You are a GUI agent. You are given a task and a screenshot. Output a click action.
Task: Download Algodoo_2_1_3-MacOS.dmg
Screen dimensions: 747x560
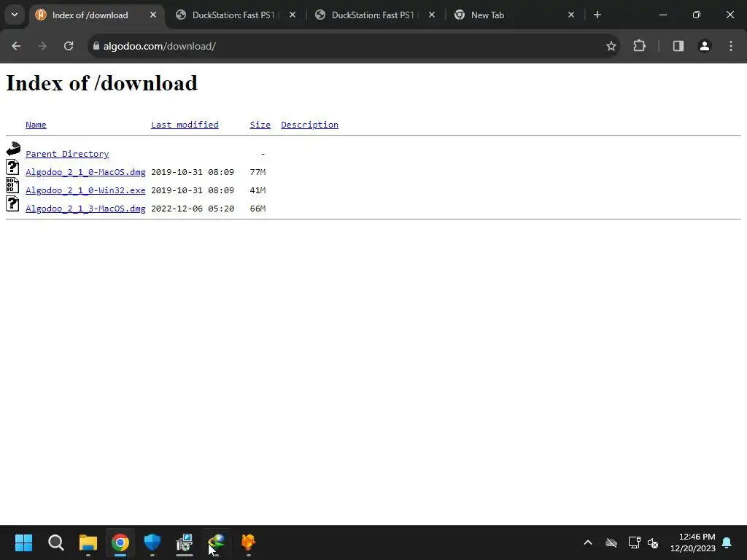[85, 209]
